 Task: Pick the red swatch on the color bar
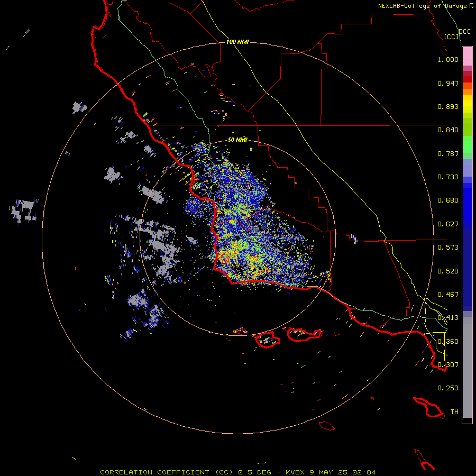[x=467, y=79]
